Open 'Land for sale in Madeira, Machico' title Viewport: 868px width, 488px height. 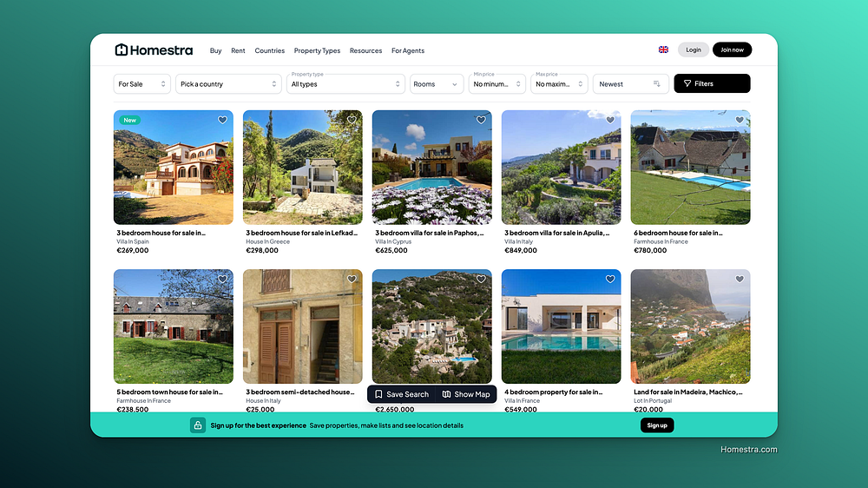pyautogui.click(x=688, y=392)
